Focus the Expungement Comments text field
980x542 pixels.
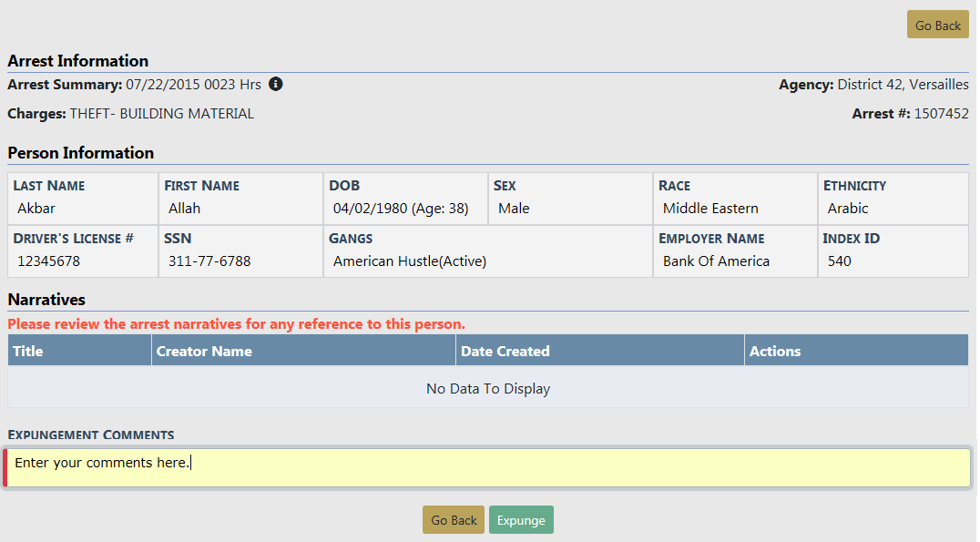(488, 467)
